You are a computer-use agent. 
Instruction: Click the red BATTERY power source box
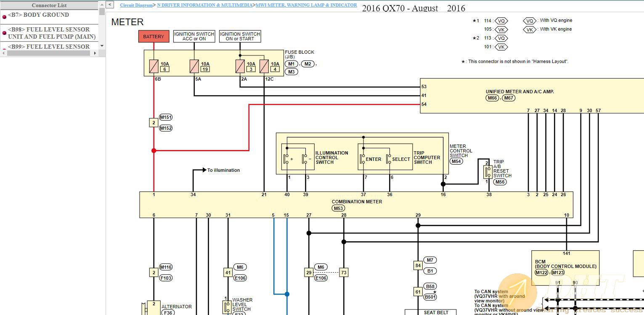tap(154, 37)
